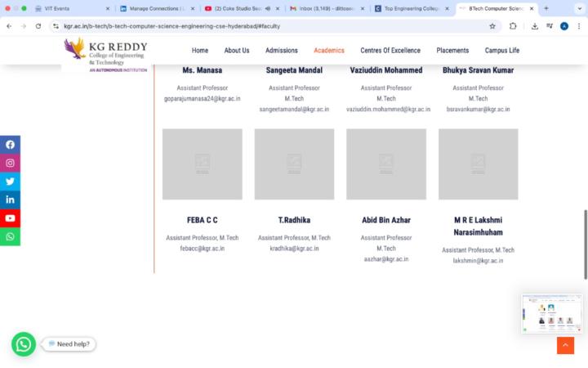Click the KG Reddy college logo
588x368 pixels.
point(105,55)
